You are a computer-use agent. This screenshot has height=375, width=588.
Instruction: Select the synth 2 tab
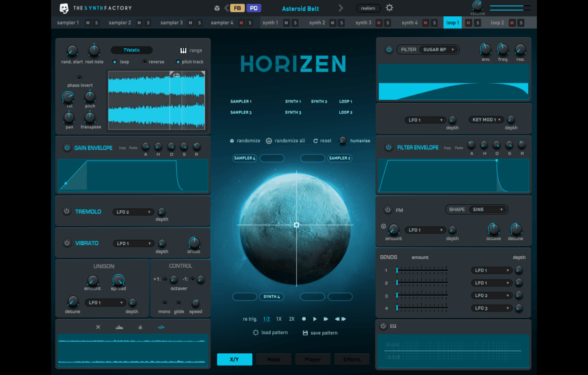coord(317,23)
